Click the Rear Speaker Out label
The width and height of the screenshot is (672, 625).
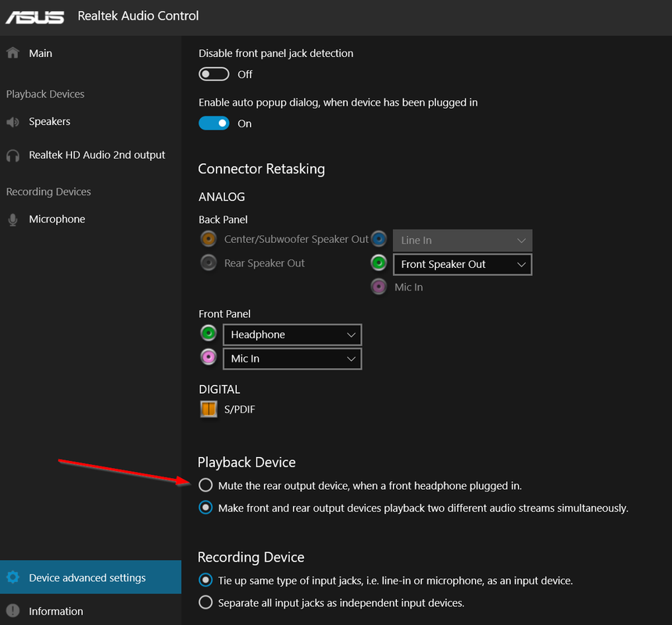click(264, 263)
